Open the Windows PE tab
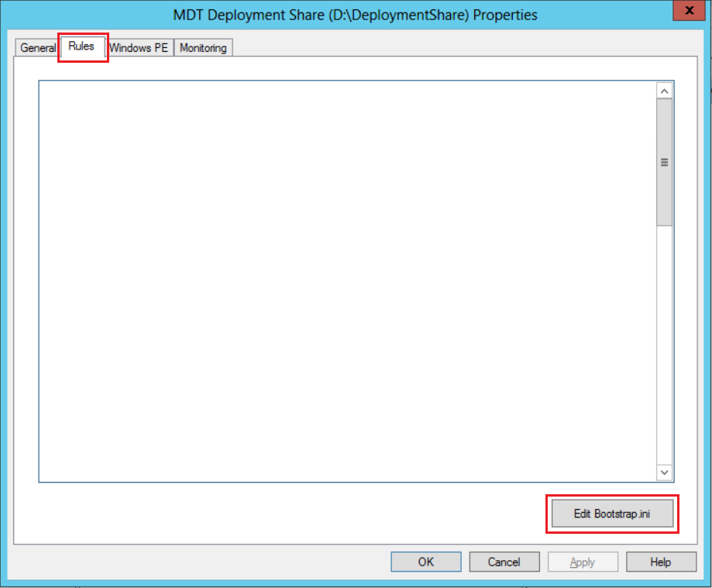This screenshot has width=712, height=588. tap(139, 48)
